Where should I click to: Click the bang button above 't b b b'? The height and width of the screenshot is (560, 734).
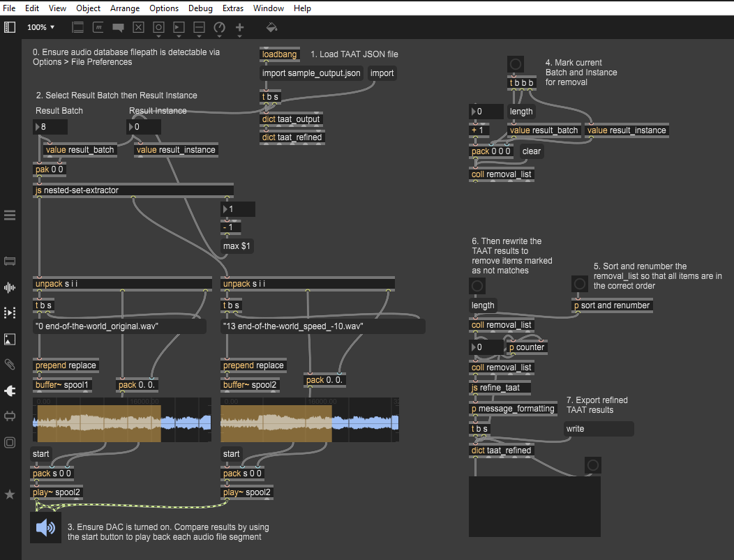[x=516, y=65]
